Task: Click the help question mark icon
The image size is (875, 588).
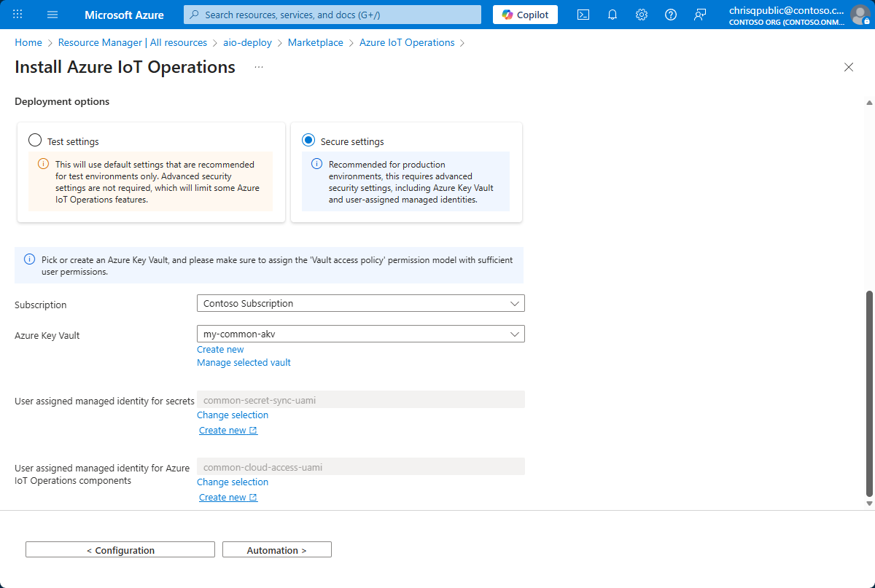Action: (671, 15)
